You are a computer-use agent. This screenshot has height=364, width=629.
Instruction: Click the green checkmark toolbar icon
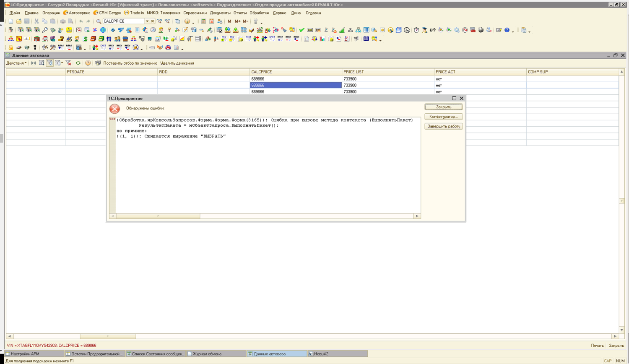point(302,30)
